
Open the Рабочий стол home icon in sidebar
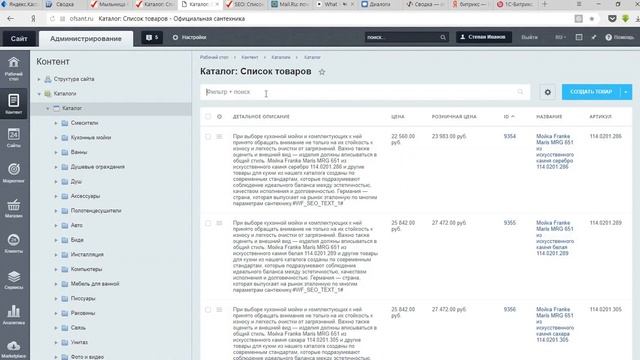13,68
